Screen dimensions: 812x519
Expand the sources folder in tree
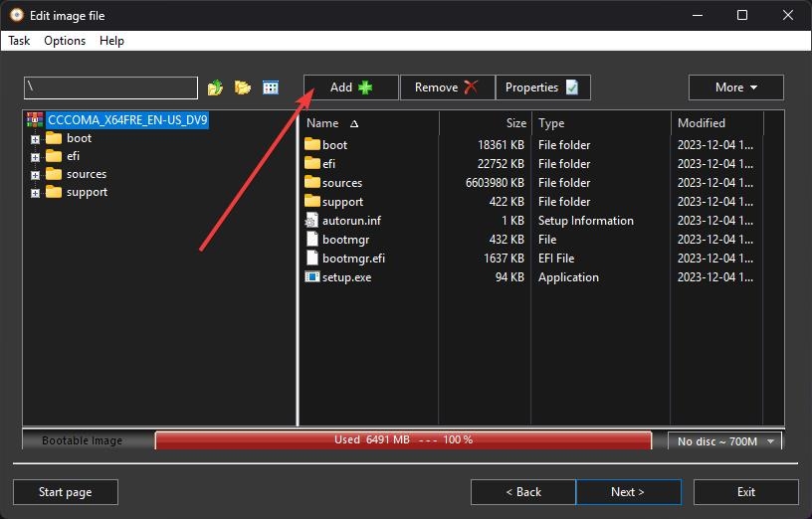click(35, 175)
